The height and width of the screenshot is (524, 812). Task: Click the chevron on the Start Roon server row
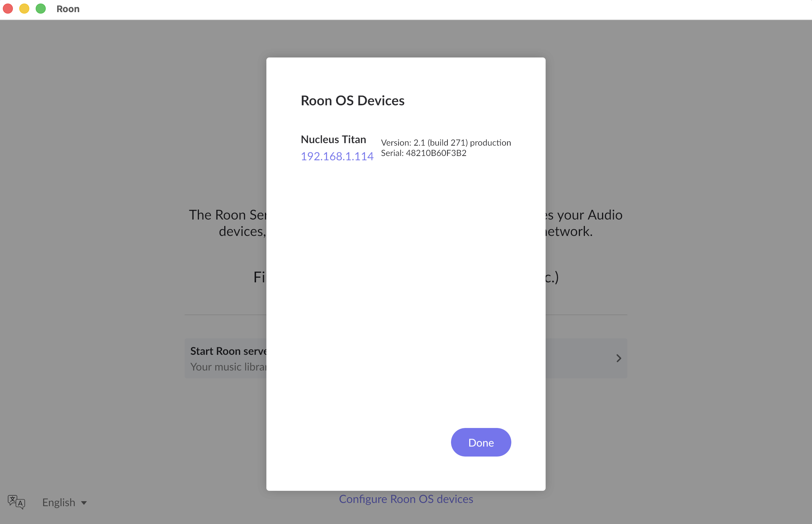(x=619, y=358)
